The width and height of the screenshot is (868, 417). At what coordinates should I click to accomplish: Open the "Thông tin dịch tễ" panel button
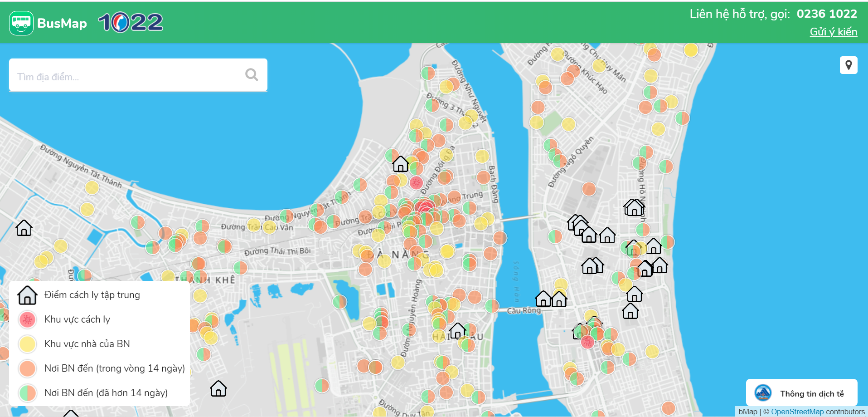coord(811,393)
